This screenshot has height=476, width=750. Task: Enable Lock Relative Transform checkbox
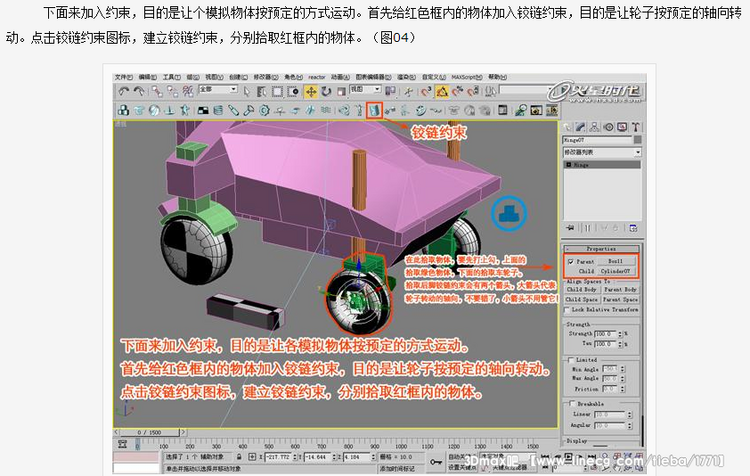[x=567, y=310]
